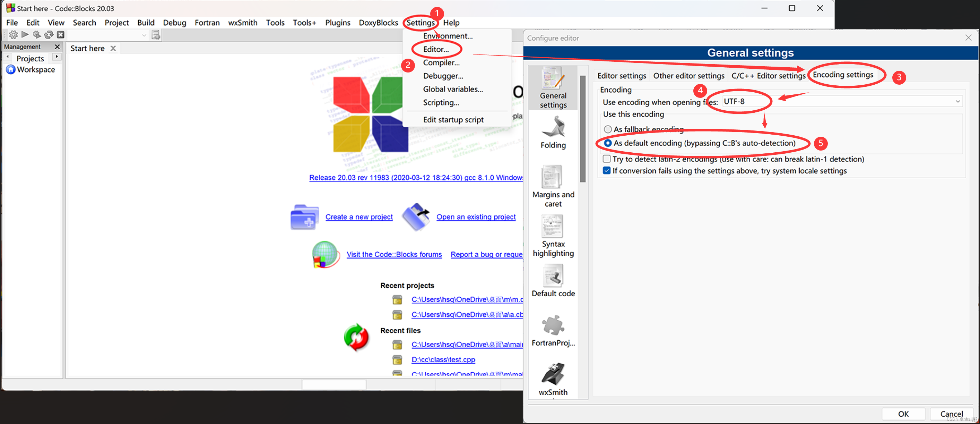Viewport: 980px width, 424px height.
Task: Click the Build gear toolbar icon
Action: [x=13, y=35]
